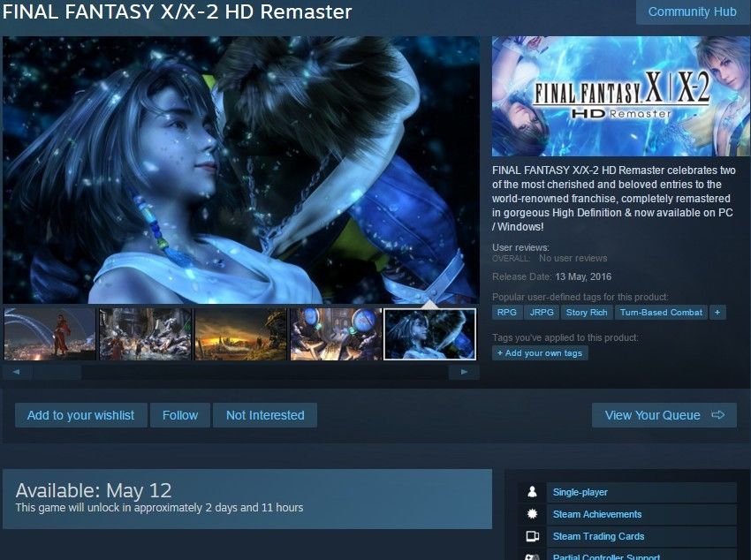
Task: Click the Single-player person icon
Action: click(532, 492)
